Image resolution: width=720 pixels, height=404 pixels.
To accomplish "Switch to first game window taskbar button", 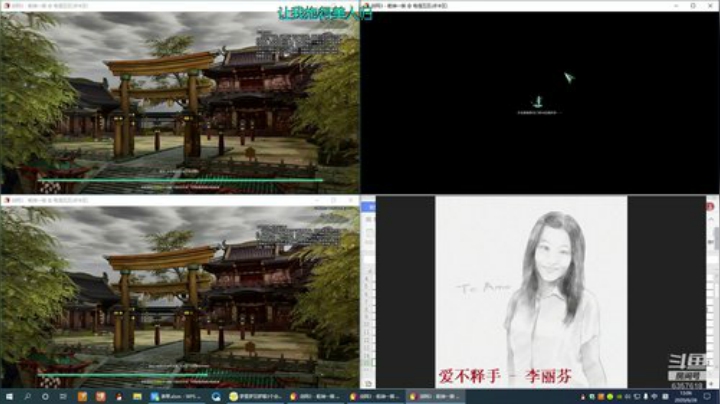I will click(315, 397).
